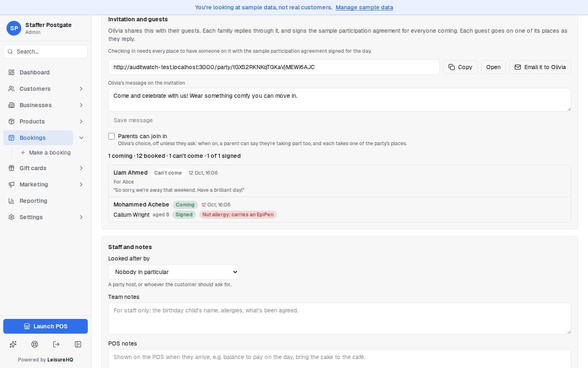Open the Looked after by dropdown
The width and height of the screenshot is (588, 368).
[x=174, y=272]
